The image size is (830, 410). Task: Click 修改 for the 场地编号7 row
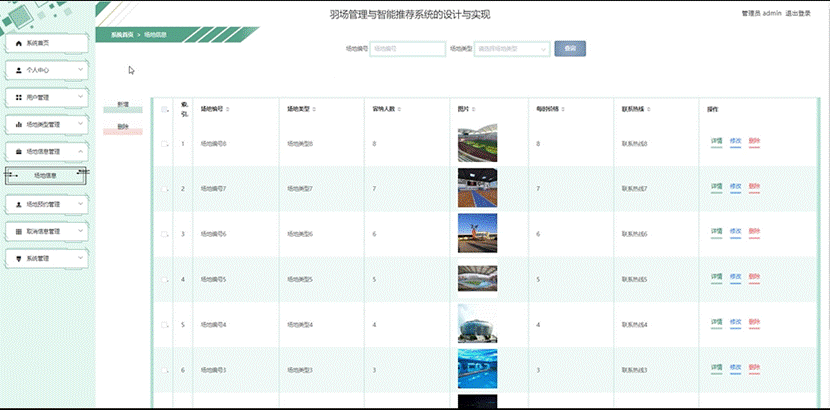pyautogui.click(x=735, y=187)
